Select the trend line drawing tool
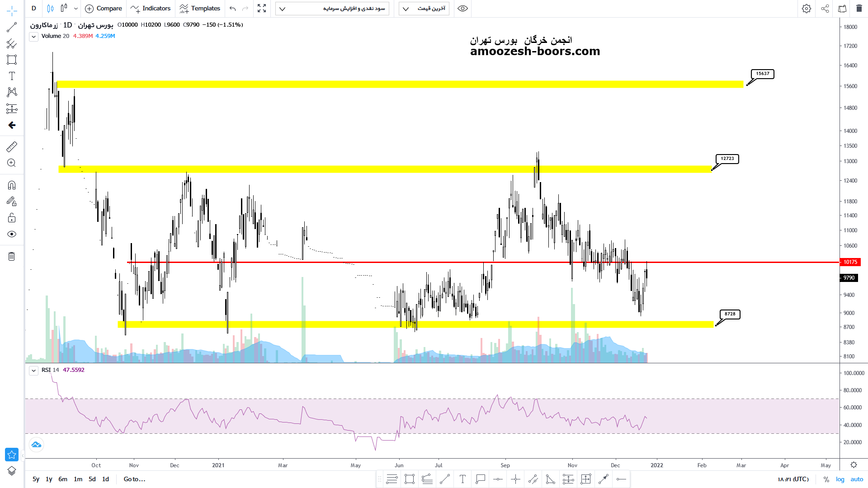Screen dimensions: 868x488 click(12, 27)
